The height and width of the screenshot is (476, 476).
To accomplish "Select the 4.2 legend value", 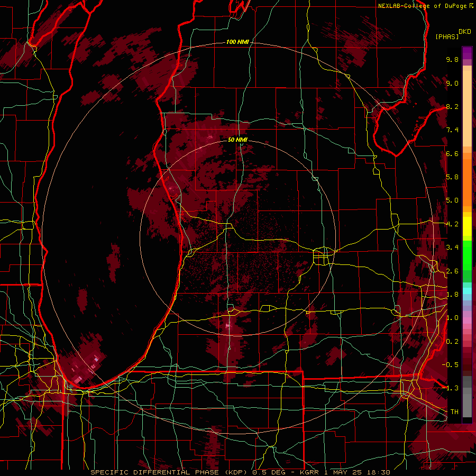I will click(x=452, y=224).
